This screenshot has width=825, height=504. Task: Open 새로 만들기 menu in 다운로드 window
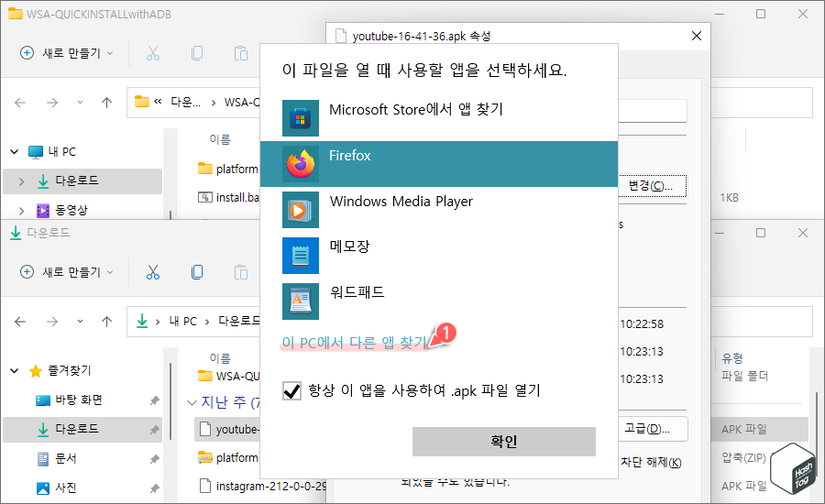(x=67, y=272)
